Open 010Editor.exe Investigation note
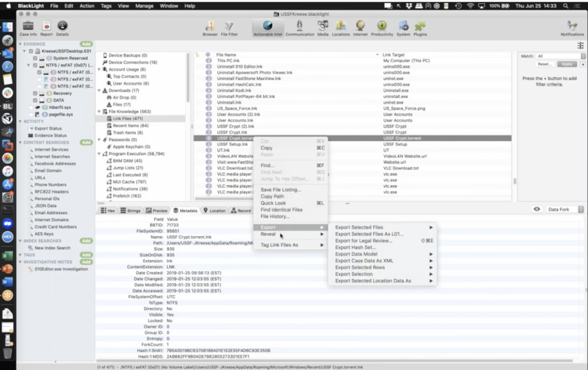588x370 pixels. (x=61, y=269)
